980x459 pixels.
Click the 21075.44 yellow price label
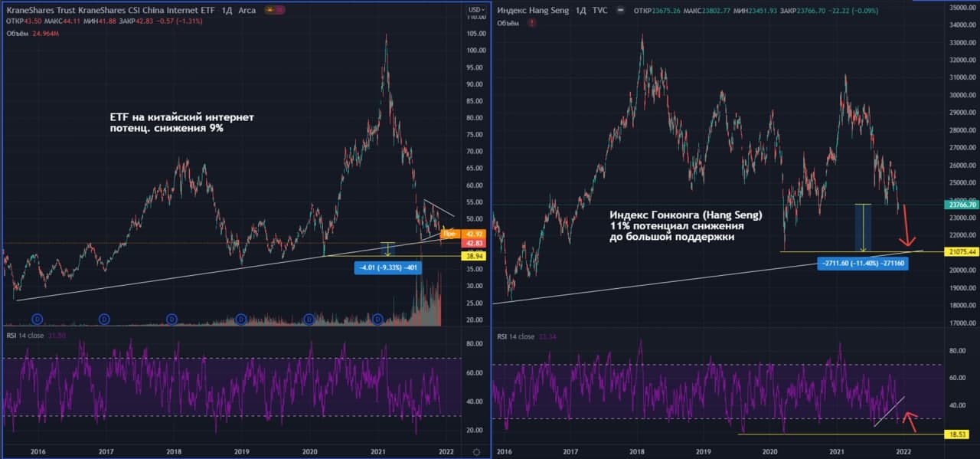coord(962,251)
